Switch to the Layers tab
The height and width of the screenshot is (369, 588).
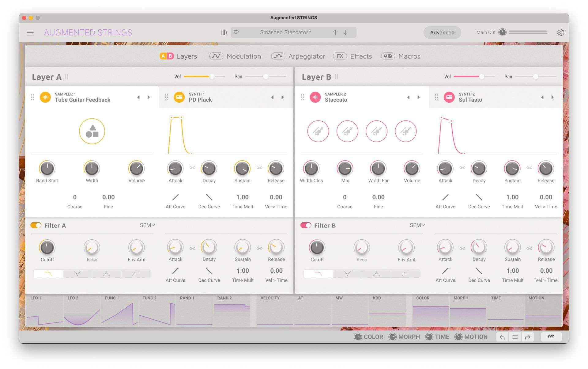(178, 56)
